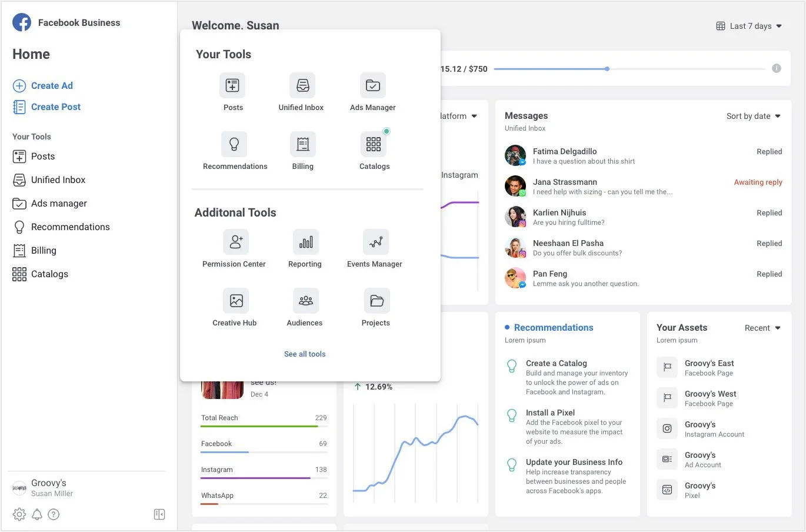Select Unified Inbox in the sidebar
806x532 pixels.
49,180
